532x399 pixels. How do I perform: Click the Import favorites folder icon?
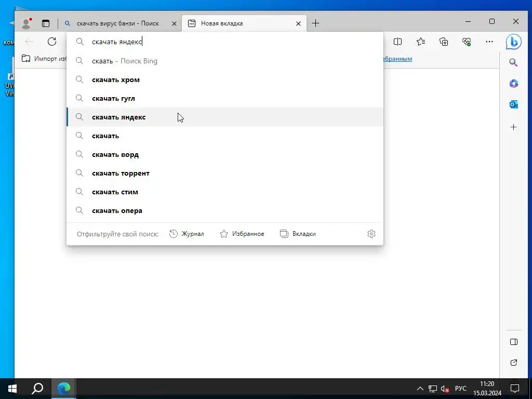click(26, 59)
